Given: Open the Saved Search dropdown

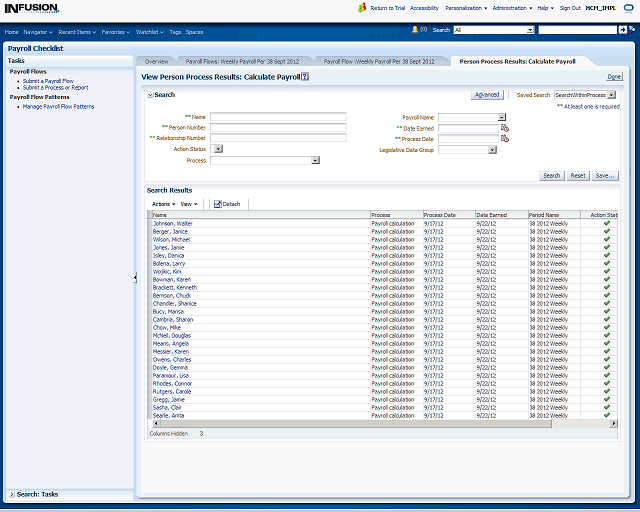Looking at the screenshot, I should tap(611, 95).
